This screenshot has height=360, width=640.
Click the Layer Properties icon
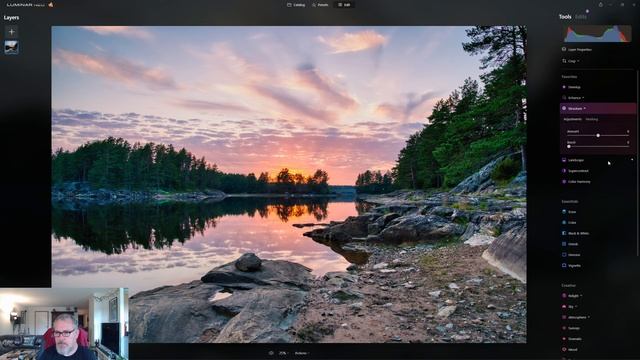(564, 49)
